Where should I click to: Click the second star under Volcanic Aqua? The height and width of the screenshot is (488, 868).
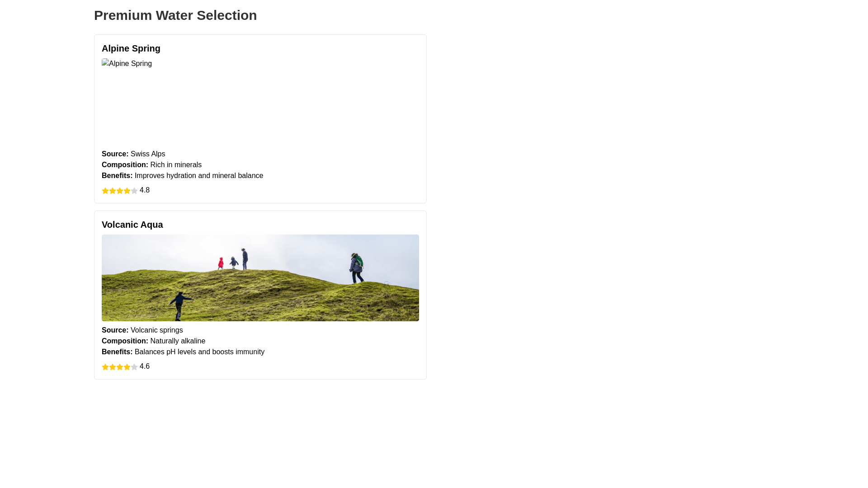click(113, 367)
